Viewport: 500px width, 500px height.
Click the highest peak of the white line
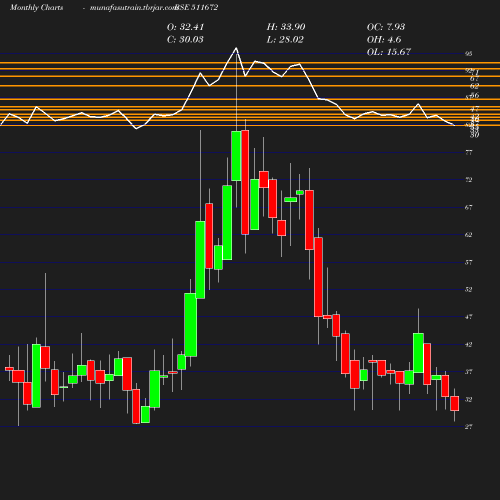point(236,48)
